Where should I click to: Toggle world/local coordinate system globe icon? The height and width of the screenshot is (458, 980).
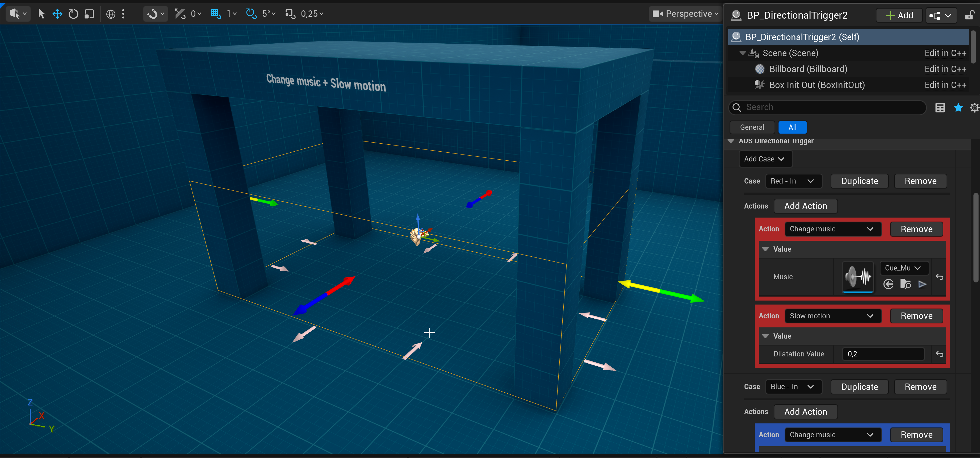point(111,14)
